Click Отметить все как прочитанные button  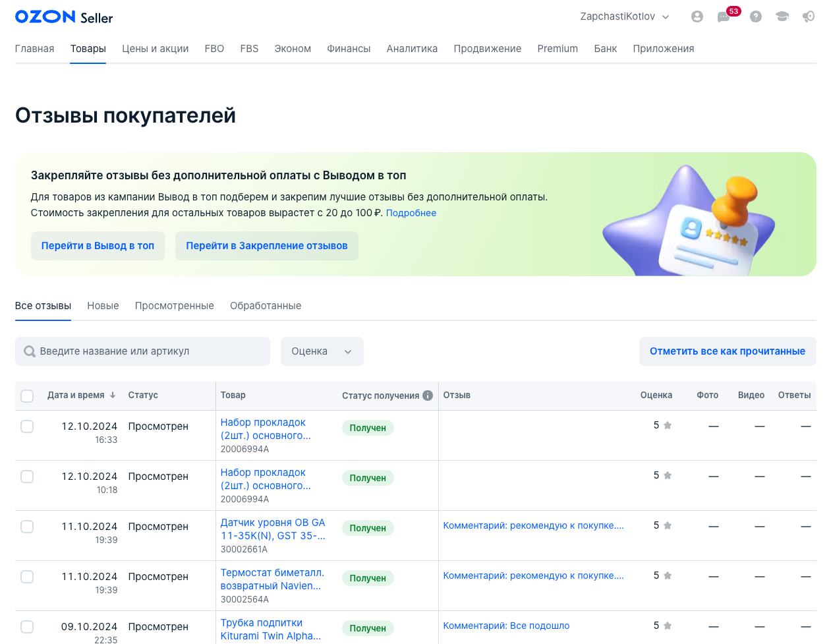(x=728, y=351)
